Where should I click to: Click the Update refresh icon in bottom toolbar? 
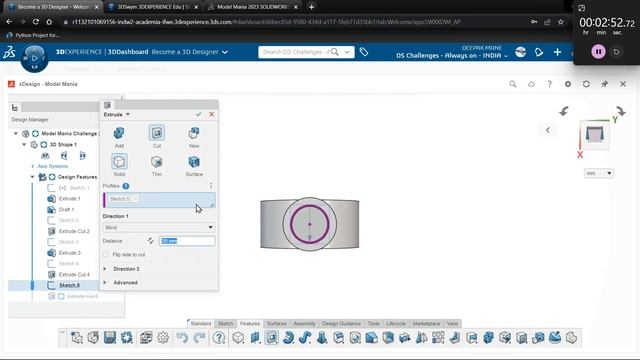click(x=127, y=338)
